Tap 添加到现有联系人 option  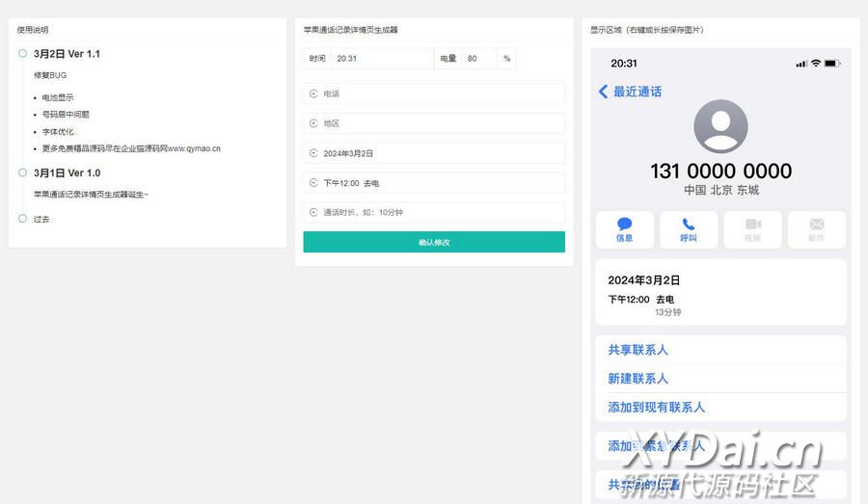coord(657,408)
